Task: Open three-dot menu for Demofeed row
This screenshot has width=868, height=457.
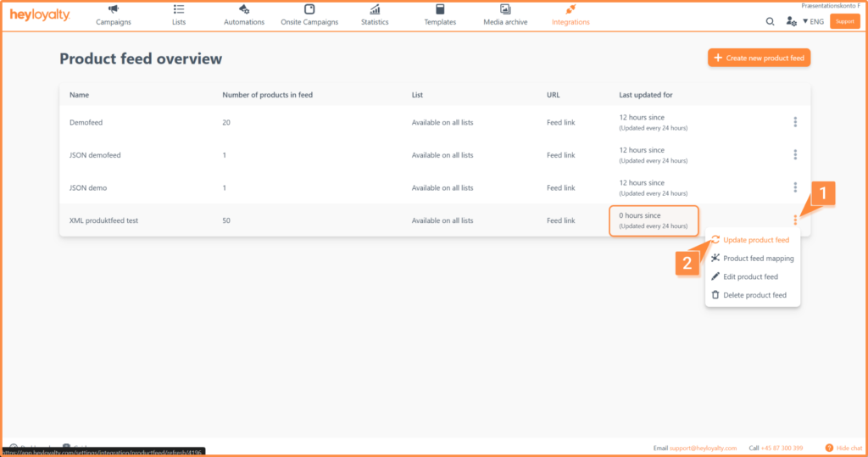Action: [795, 122]
